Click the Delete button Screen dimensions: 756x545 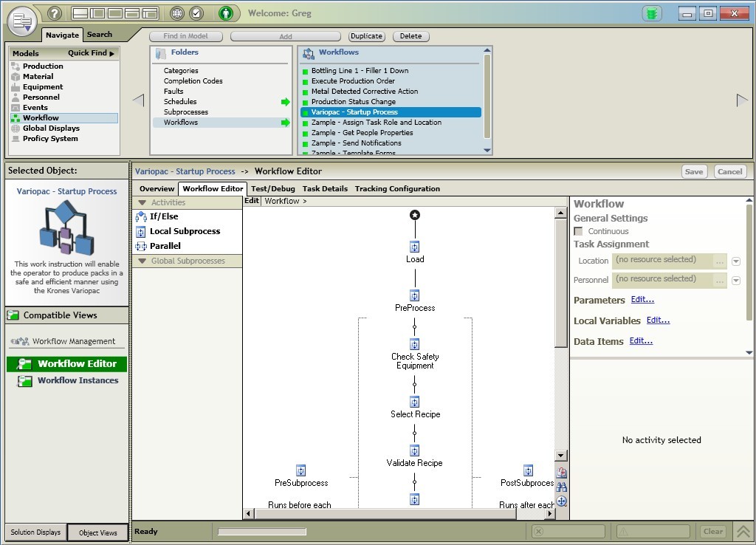[410, 36]
